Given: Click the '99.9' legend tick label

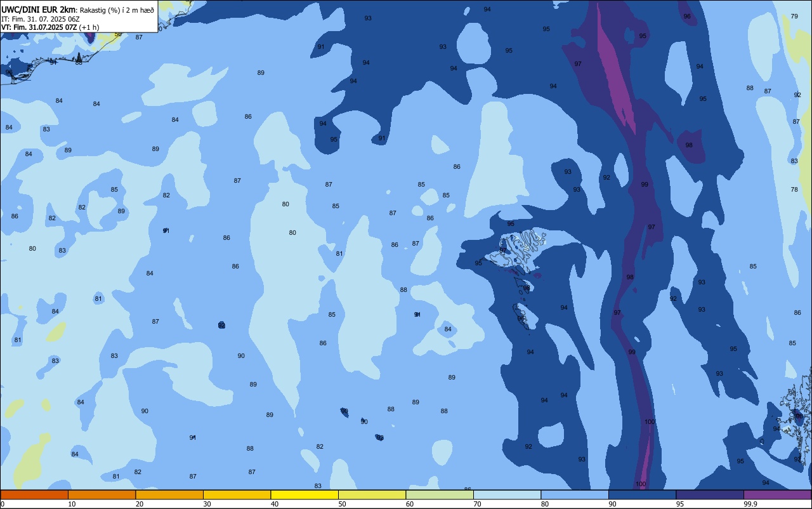Looking at the screenshot, I should coord(750,504).
